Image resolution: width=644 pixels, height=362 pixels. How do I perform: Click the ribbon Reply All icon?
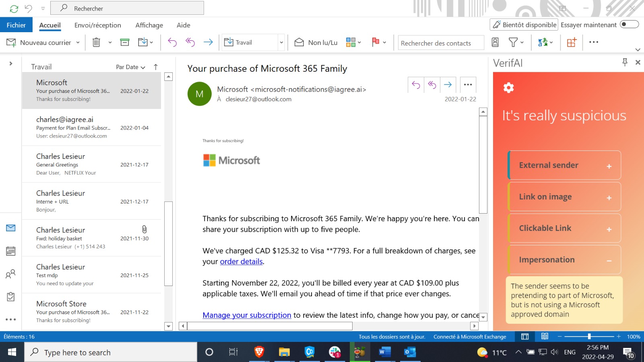pos(190,42)
